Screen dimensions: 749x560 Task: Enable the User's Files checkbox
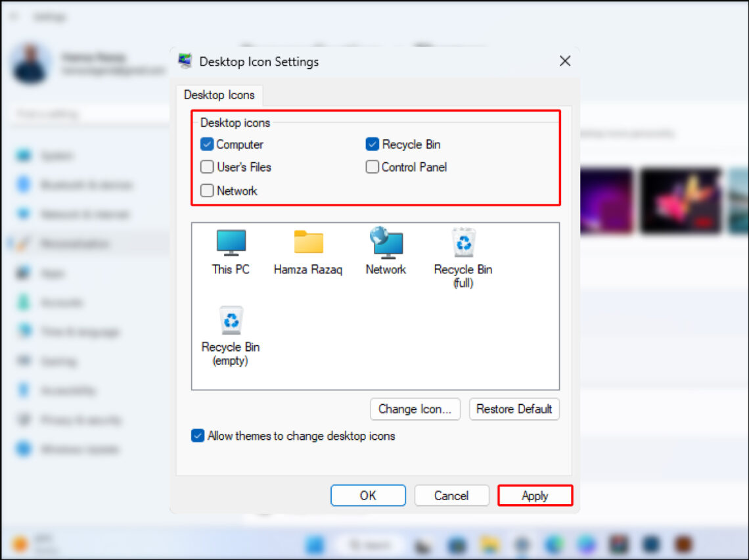(206, 167)
